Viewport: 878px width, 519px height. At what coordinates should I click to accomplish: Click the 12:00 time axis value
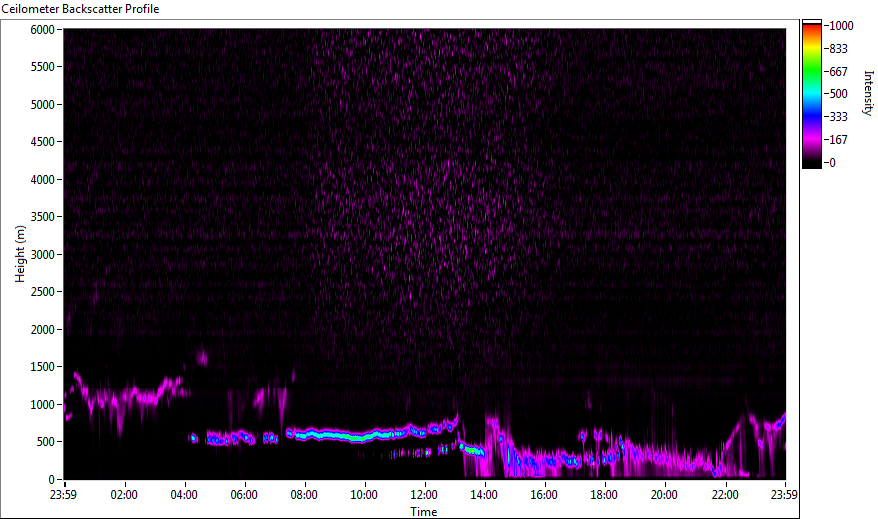click(424, 495)
